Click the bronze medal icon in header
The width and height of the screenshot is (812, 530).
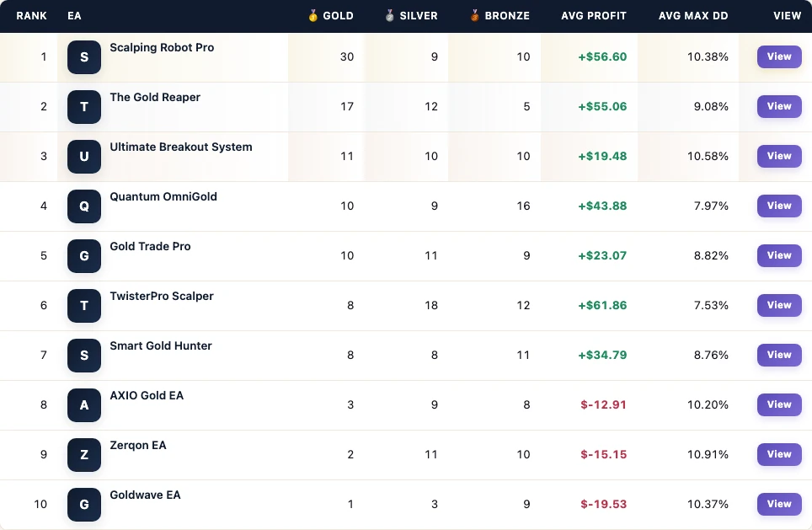[x=474, y=15]
